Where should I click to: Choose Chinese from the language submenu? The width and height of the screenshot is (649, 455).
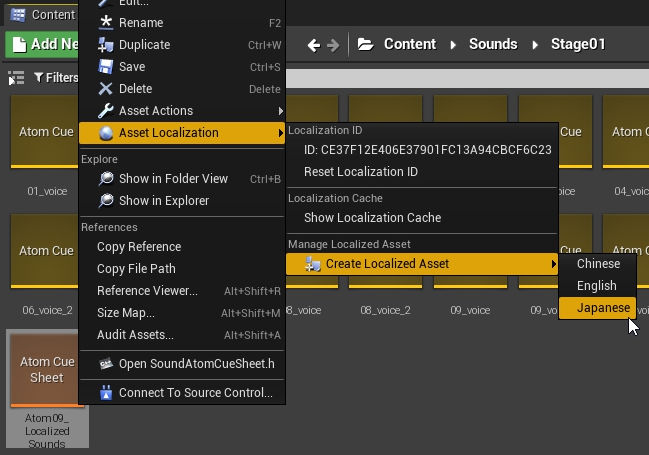click(x=598, y=264)
